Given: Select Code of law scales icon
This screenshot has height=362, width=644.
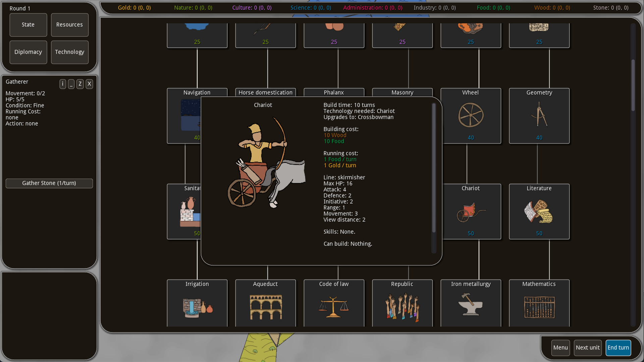Looking at the screenshot, I should point(334,307).
